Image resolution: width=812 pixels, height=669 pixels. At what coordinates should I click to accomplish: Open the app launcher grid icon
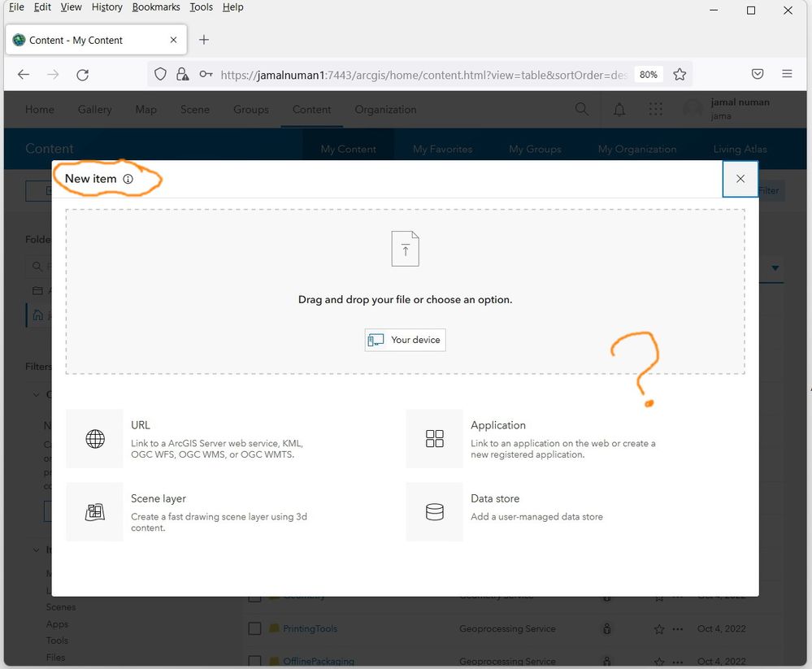pyautogui.click(x=656, y=109)
